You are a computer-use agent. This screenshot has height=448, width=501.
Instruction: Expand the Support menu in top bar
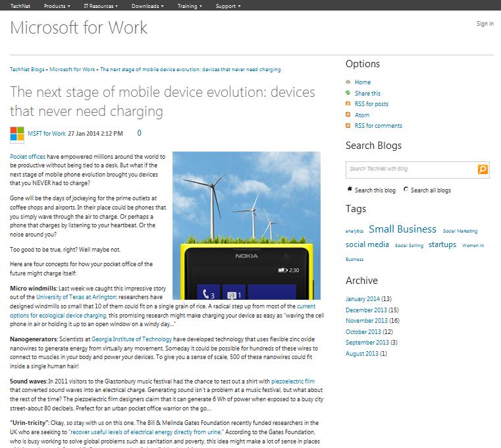click(x=228, y=6)
